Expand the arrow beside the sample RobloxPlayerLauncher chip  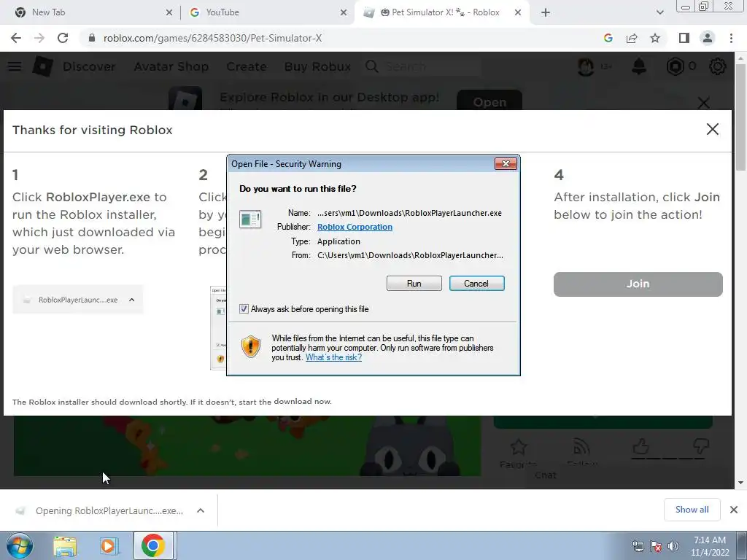[132, 300]
